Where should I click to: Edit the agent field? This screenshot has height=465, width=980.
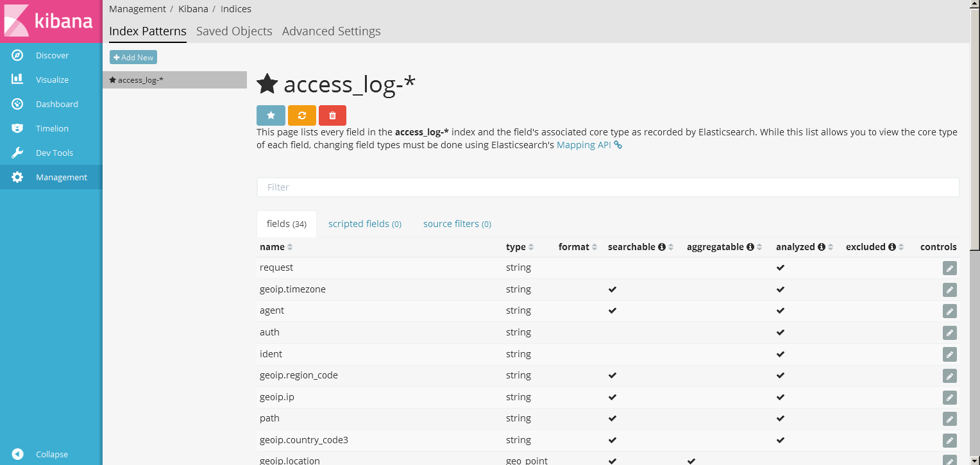[950, 311]
